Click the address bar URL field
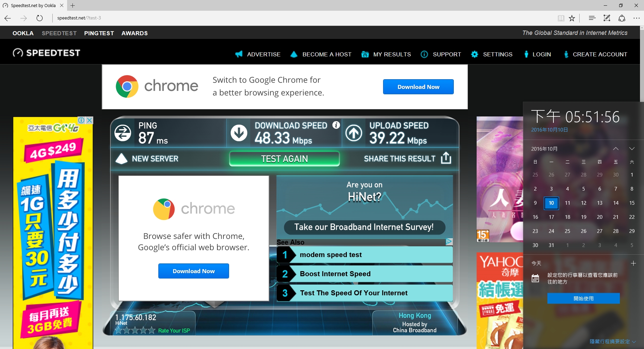The width and height of the screenshot is (644, 349). tap(302, 18)
